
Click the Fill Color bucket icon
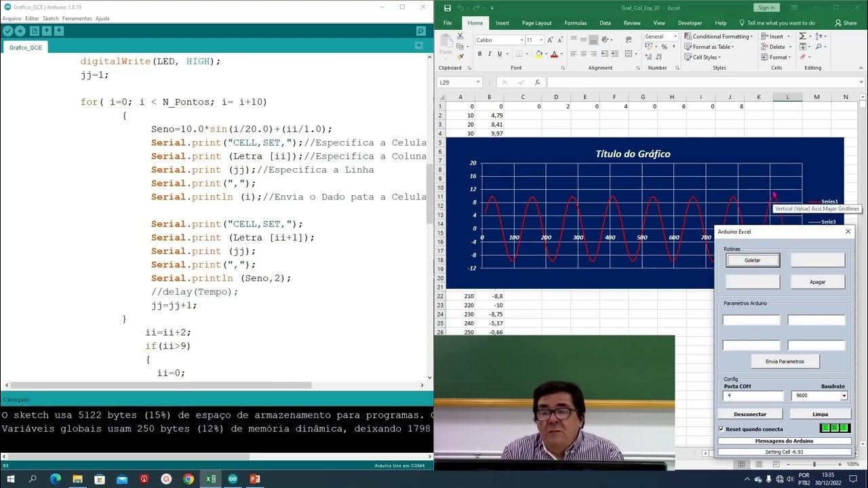tap(539, 54)
